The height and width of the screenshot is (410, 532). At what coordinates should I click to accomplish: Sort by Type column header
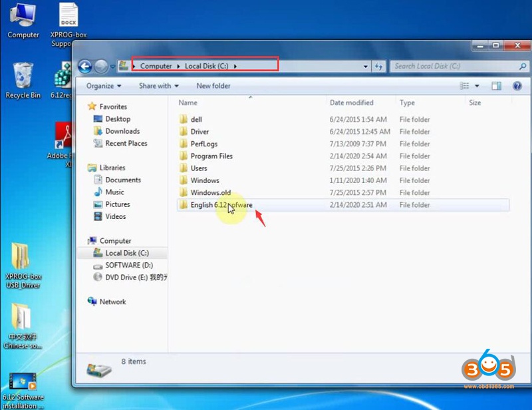coord(407,102)
